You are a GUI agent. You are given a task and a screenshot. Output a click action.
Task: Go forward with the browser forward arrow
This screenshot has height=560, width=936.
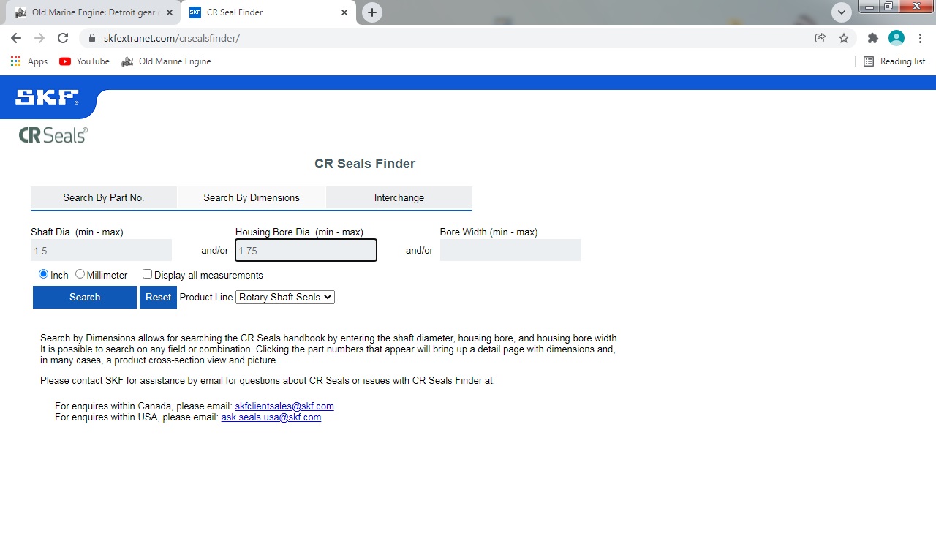pyautogui.click(x=39, y=38)
